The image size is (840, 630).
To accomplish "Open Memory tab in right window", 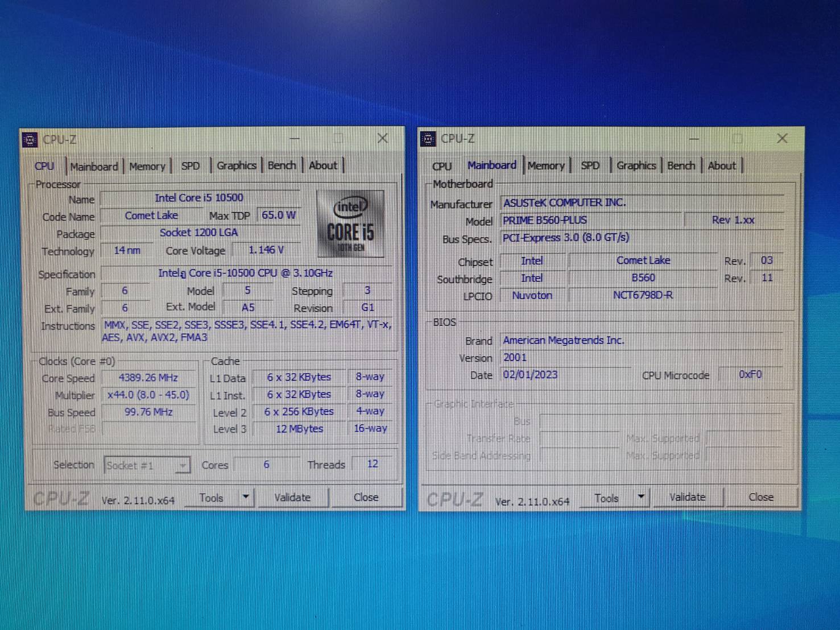I will [x=546, y=166].
